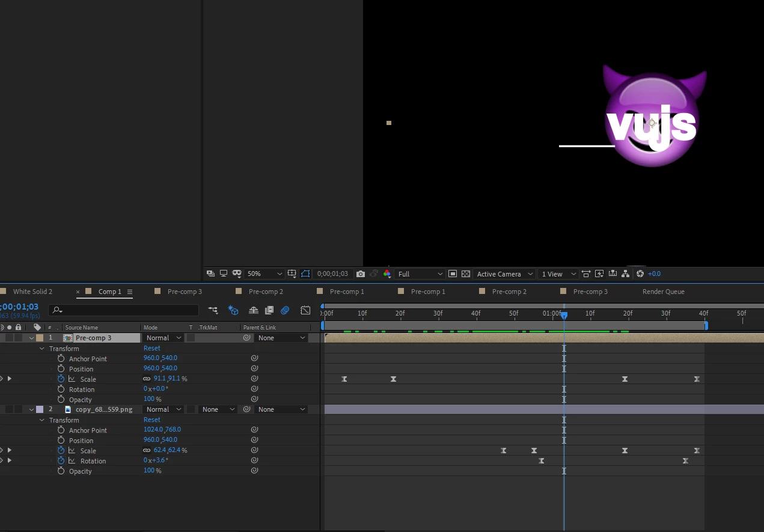Click reset exposure icon in viewer bar
Viewport: 764px width, 532px height.
pos(640,274)
